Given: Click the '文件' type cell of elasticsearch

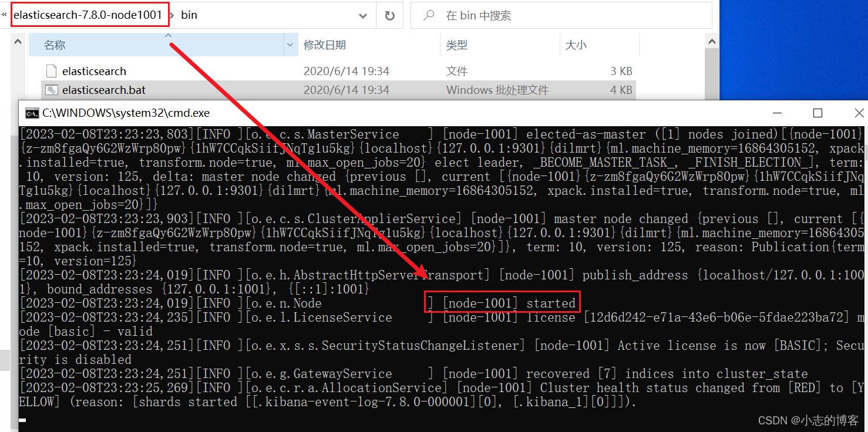Looking at the screenshot, I should [x=457, y=71].
